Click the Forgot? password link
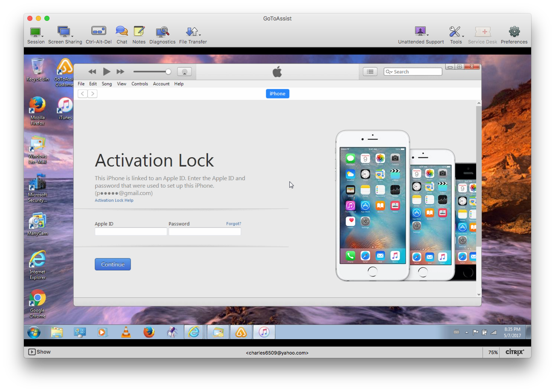This screenshot has height=392, width=555. tap(233, 224)
